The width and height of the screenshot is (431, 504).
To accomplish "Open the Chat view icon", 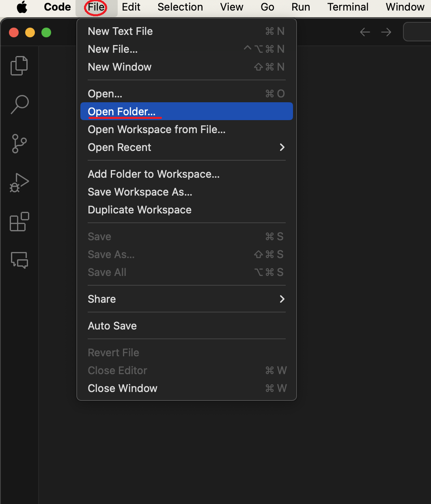I will tap(19, 260).
